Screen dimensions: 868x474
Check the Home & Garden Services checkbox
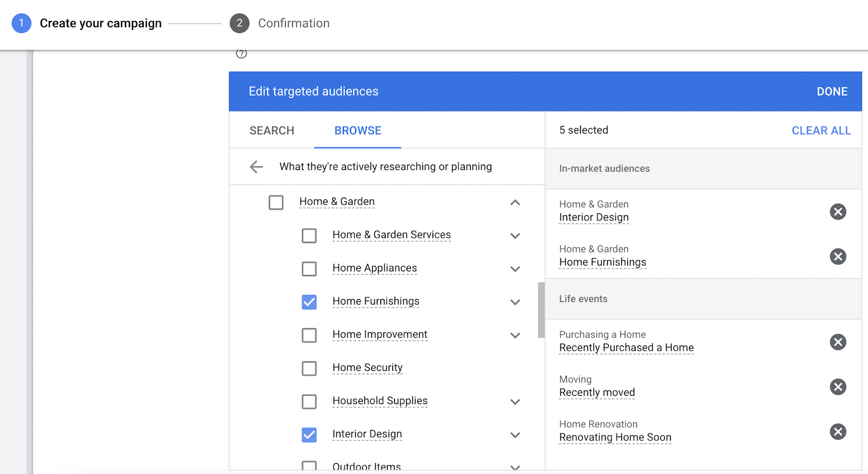point(309,236)
